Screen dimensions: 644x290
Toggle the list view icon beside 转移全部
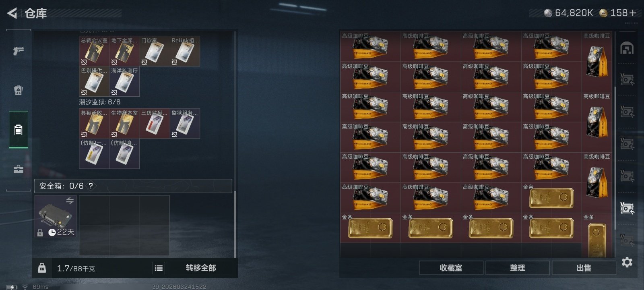159,268
